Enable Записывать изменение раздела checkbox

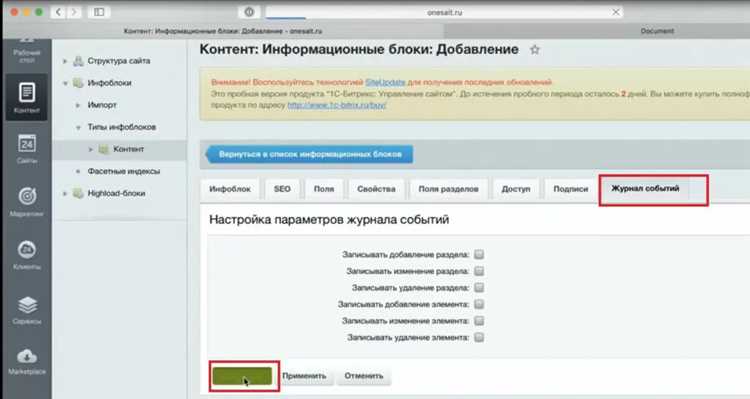coord(479,271)
